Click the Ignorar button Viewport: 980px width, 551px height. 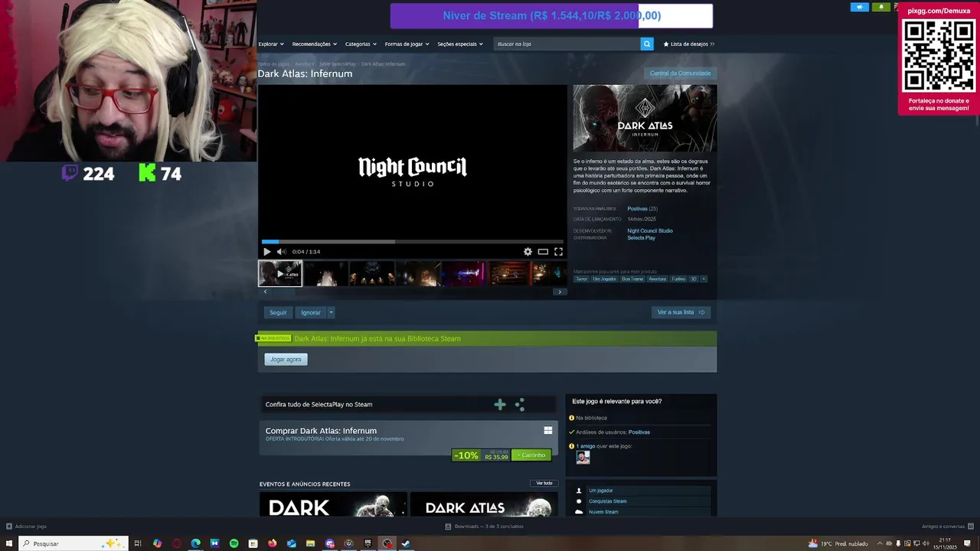(311, 312)
